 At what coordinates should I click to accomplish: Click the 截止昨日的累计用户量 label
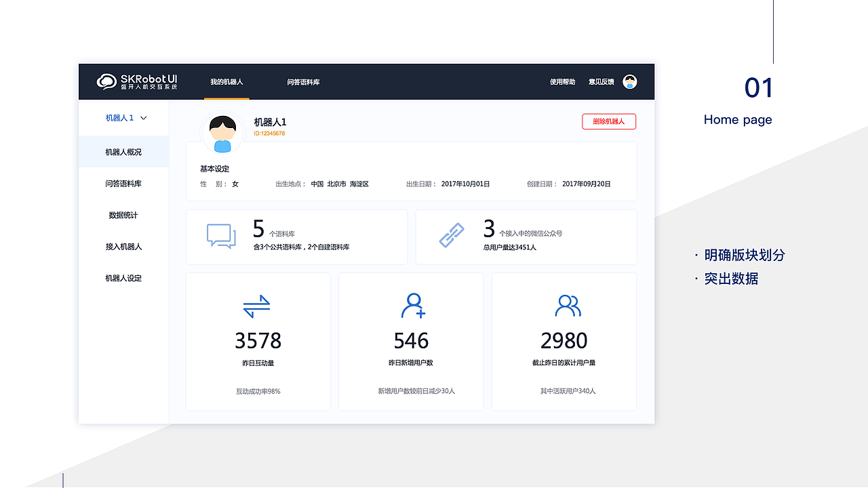pyautogui.click(x=564, y=363)
